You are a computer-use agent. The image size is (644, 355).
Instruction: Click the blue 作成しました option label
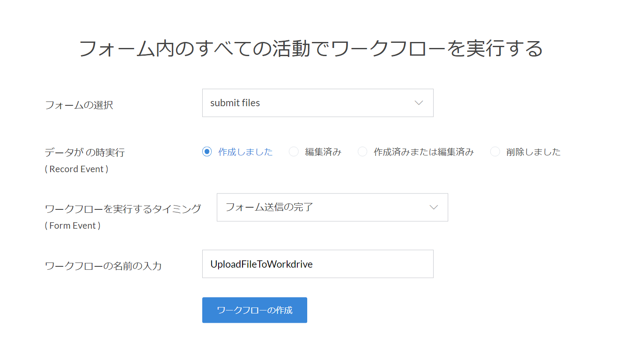[x=245, y=152]
